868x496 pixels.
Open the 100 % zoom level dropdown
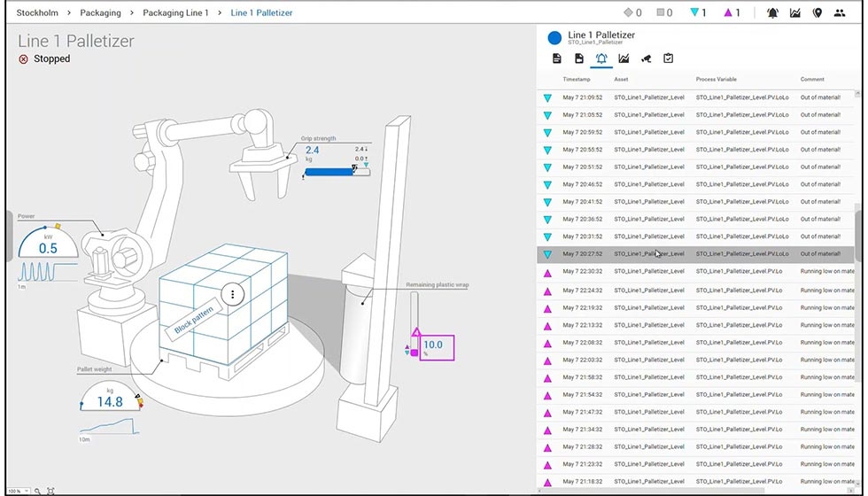click(x=18, y=491)
